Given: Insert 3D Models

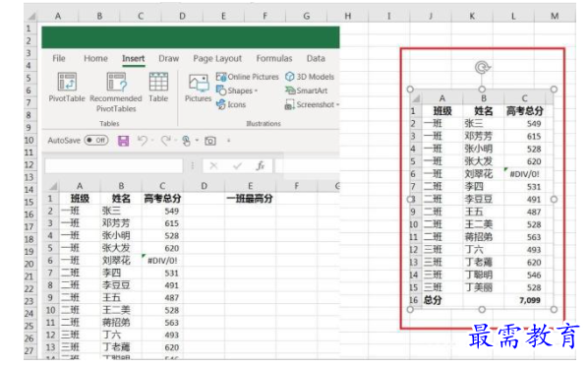Looking at the screenshot, I should click(310, 77).
